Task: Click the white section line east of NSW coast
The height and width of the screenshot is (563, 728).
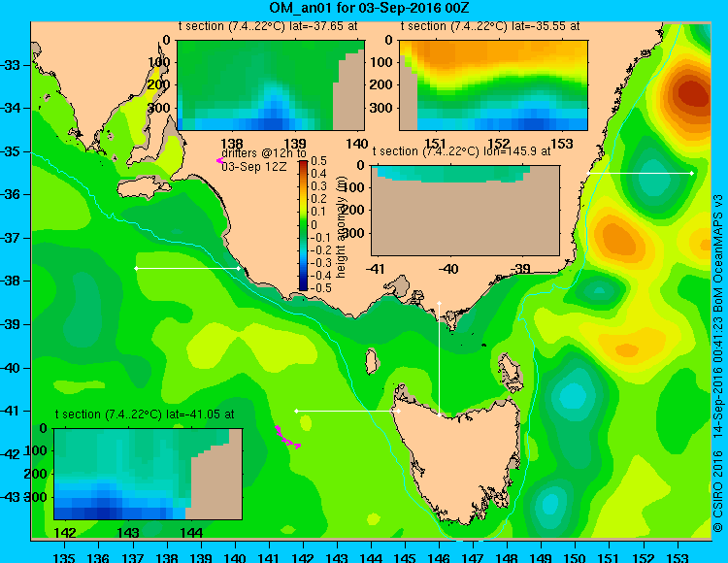Action: (x=641, y=173)
